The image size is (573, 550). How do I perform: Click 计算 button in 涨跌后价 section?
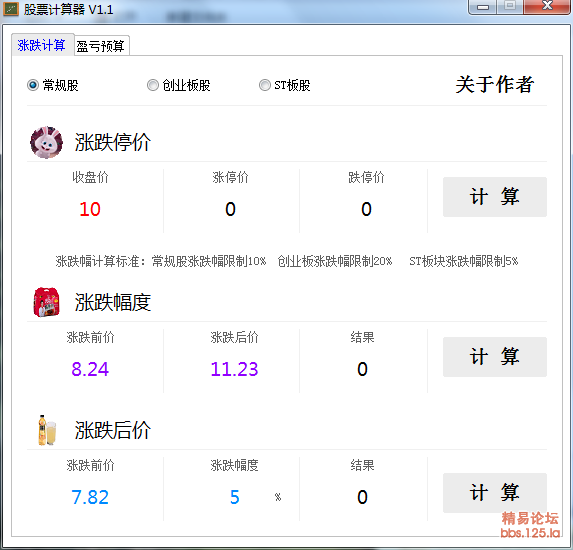click(x=495, y=493)
